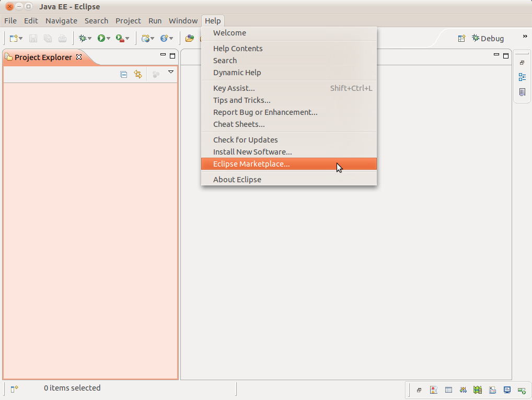The width and height of the screenshot is (532, 400).
Task: Restore the right-side minimized view stack
Action: click(x=522, y=63)
